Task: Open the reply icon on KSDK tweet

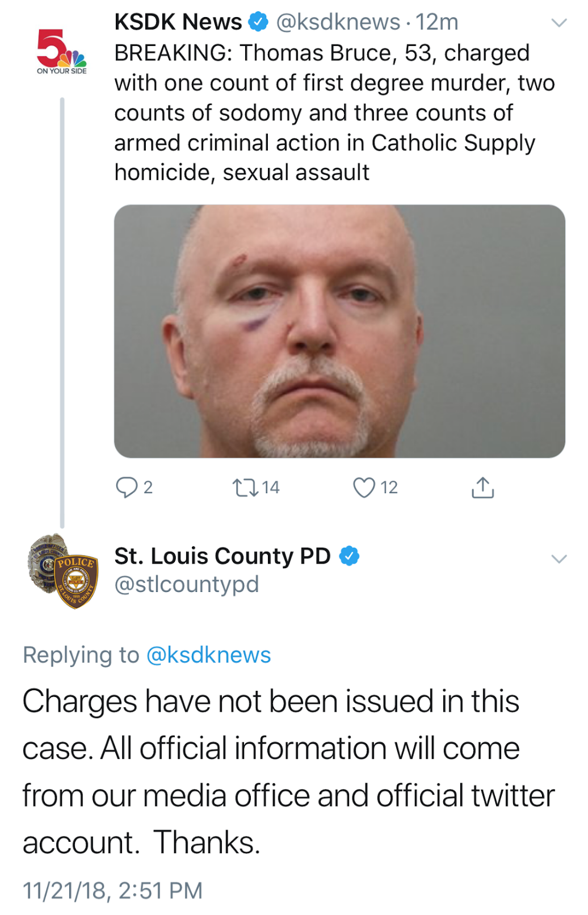Action: 127,488
